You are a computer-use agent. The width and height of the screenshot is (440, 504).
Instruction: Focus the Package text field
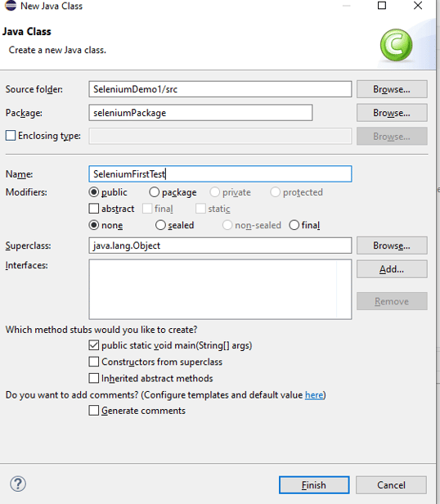coord(200,113)
